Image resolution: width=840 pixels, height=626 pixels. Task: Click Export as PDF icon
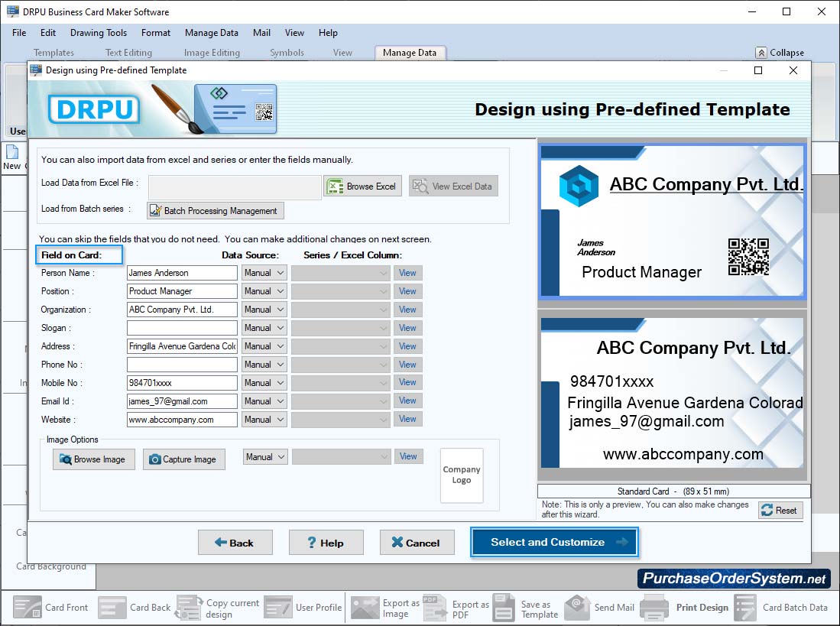coord(434,607)
